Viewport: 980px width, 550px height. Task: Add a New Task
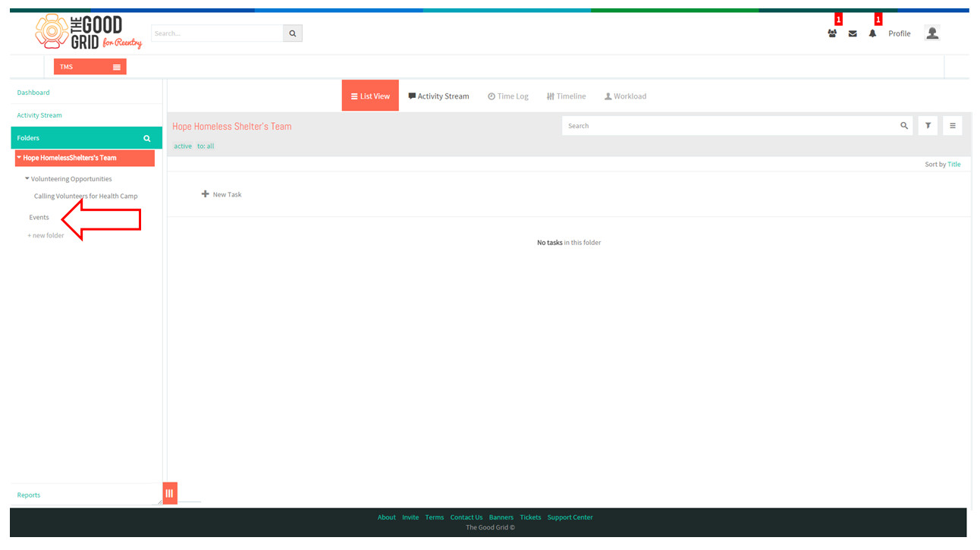[x=221, y=194]
